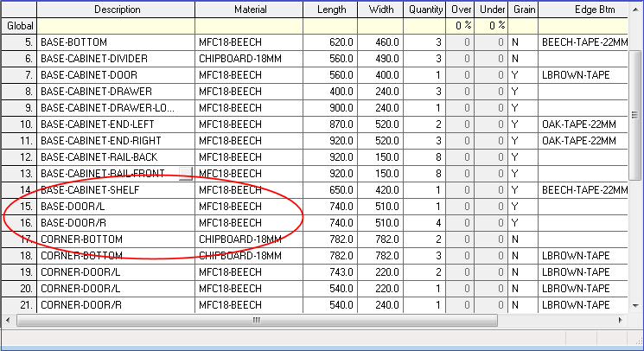Click the 743.0 length cell
This screenshot has height=351, width=644.
330,272
